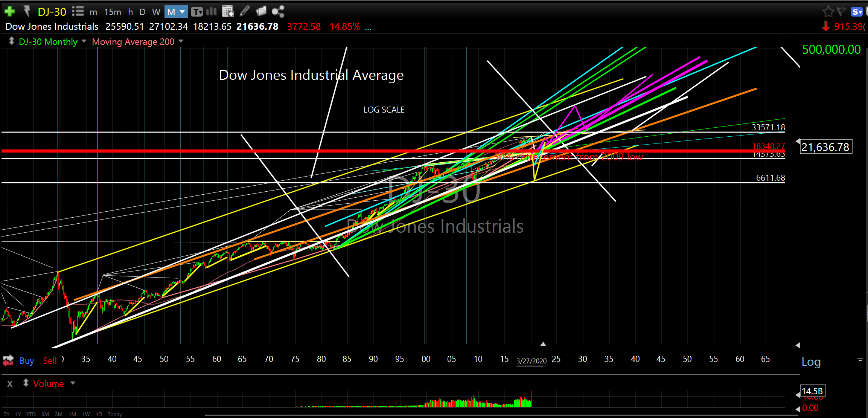
Task: Click the red Sell button
Action: 50,361
